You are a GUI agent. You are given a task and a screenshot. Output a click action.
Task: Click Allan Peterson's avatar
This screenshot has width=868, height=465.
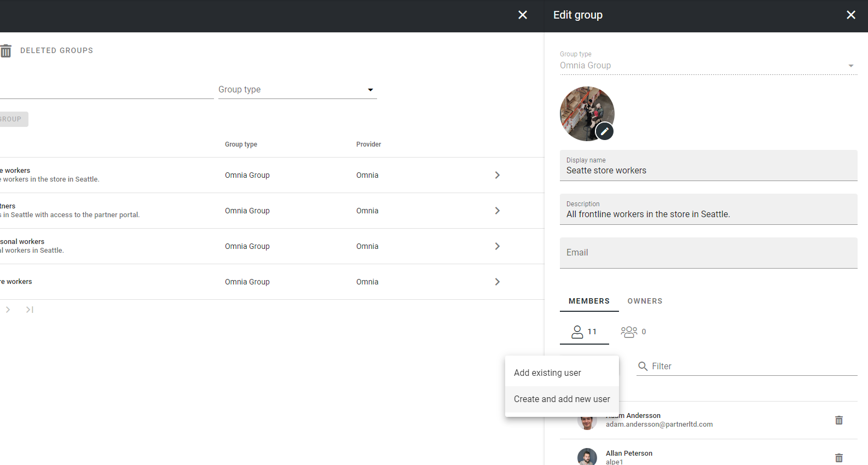point(587,457)
